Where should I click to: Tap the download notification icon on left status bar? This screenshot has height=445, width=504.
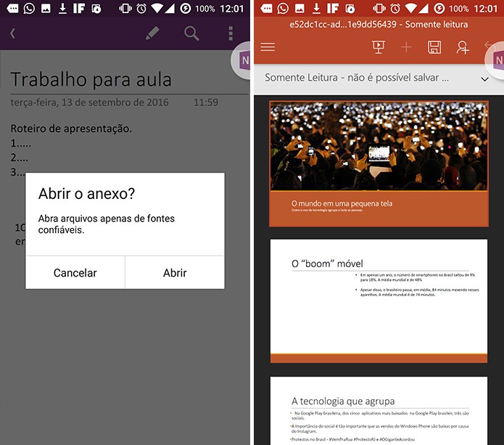(62, 9)
